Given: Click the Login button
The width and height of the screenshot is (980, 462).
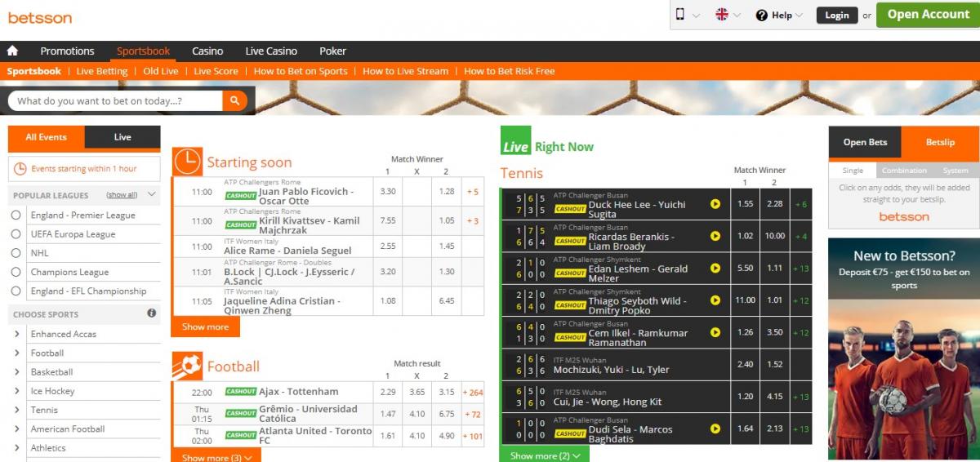Looking at the screenshot, I should click(x=837, y=15).
